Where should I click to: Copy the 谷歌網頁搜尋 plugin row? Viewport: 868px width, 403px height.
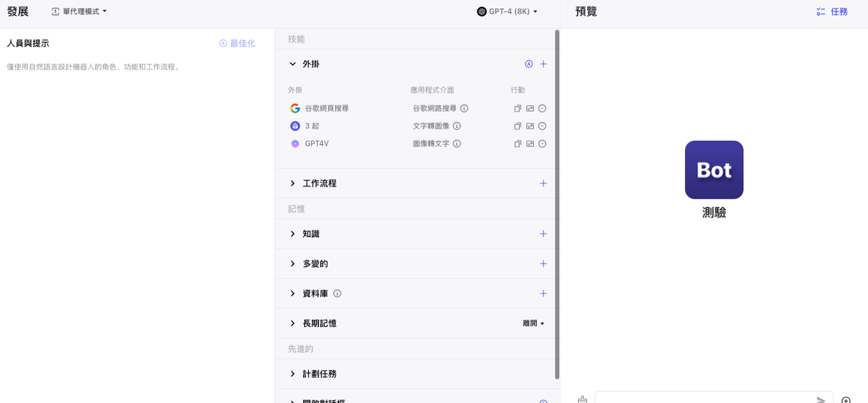point(518,109)
